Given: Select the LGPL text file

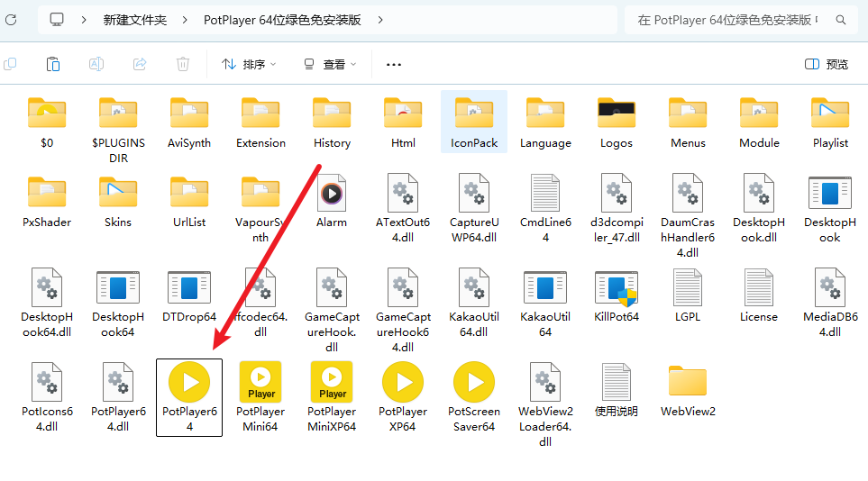Looking at the screenshot, I should [x=688, y=296].
